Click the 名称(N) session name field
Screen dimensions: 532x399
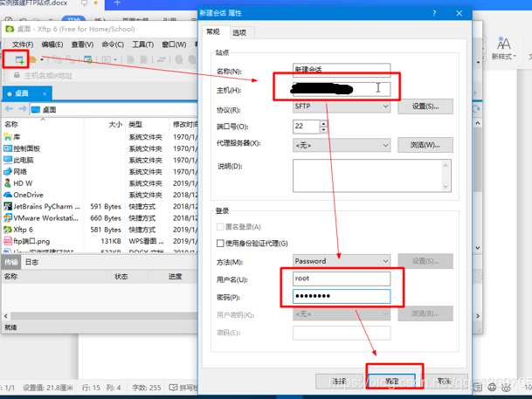point(342,70)
